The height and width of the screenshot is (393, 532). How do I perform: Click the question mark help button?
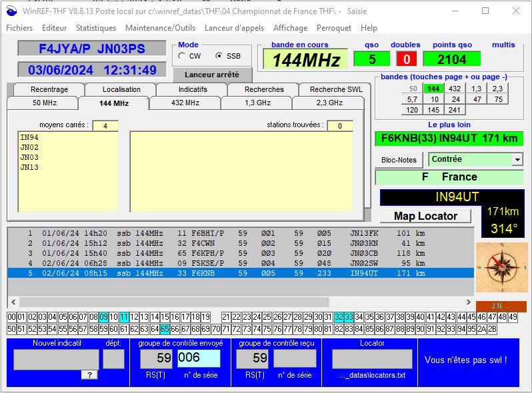pyautogui.click(x=89, y=375)
